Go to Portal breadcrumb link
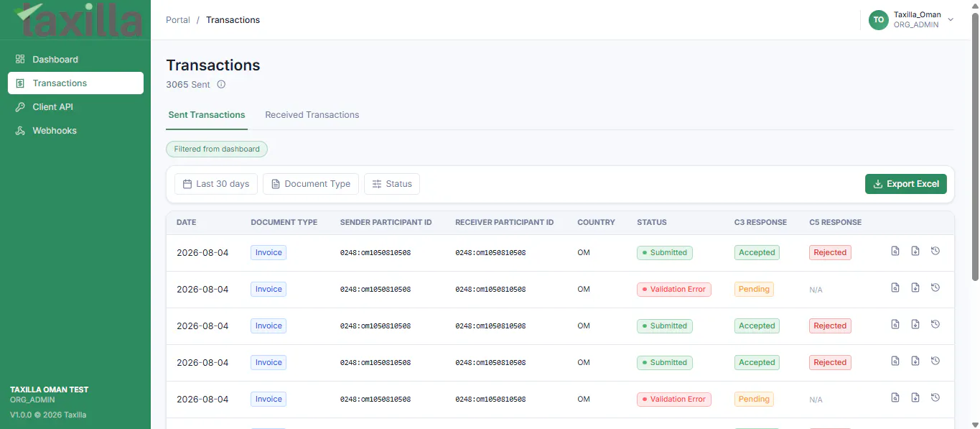The image size is (980, 429). click(178, 20)
